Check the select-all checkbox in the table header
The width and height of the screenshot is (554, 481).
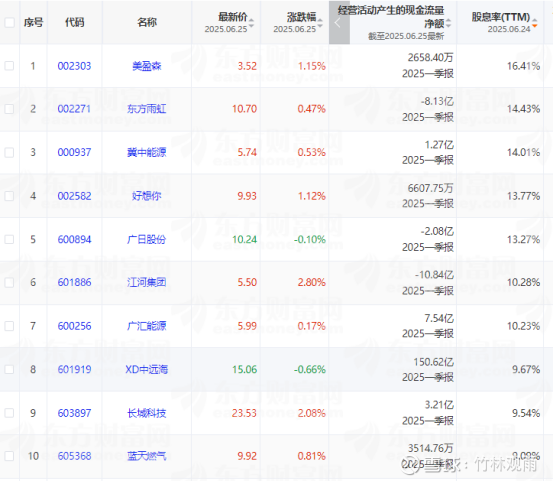9,23
